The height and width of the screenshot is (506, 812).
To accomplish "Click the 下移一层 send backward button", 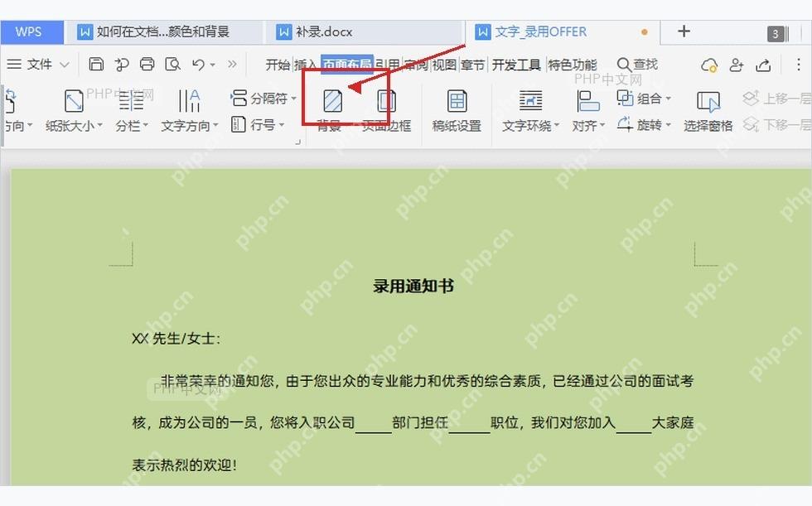I will point(776,125).
